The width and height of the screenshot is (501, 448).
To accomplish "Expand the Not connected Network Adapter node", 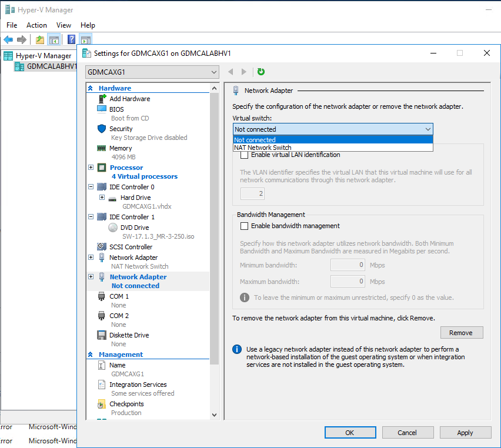I will click(x=91, y=277).
